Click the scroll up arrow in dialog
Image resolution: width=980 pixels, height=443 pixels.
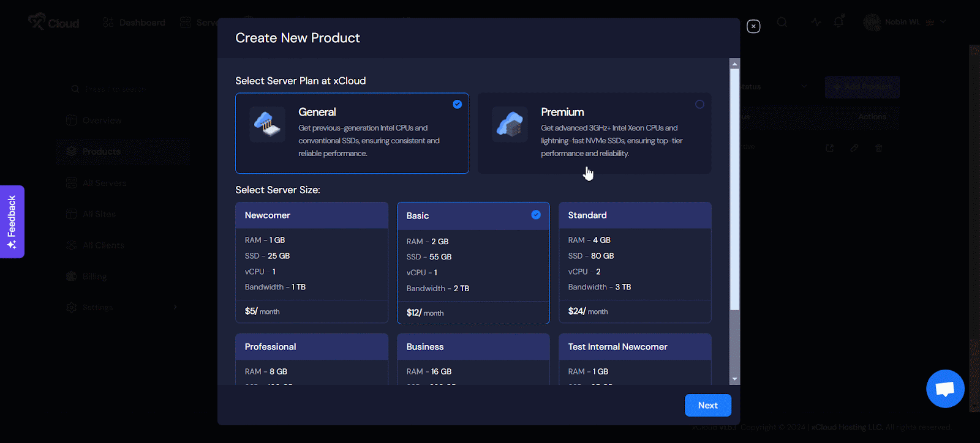tap(735, 64)
